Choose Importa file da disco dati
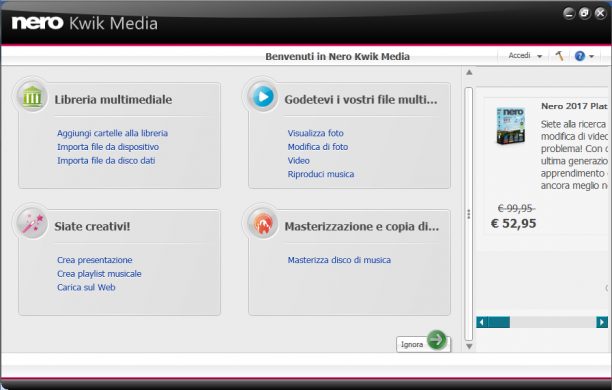 coord(106,160)
